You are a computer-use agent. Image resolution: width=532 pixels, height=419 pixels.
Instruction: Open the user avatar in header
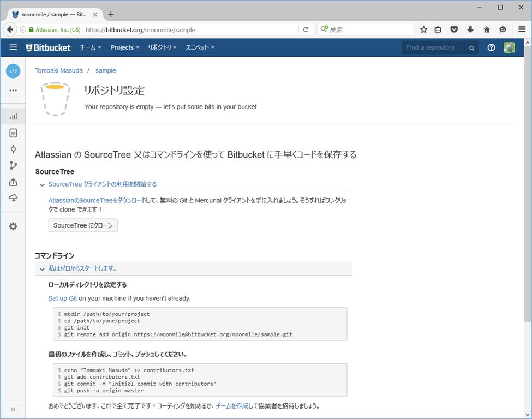coord(509,48)
